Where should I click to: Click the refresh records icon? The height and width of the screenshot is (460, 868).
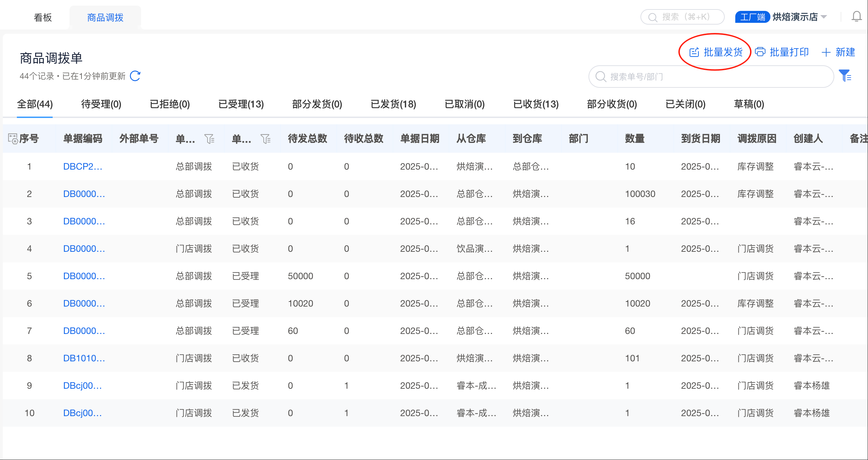point(135,76)
